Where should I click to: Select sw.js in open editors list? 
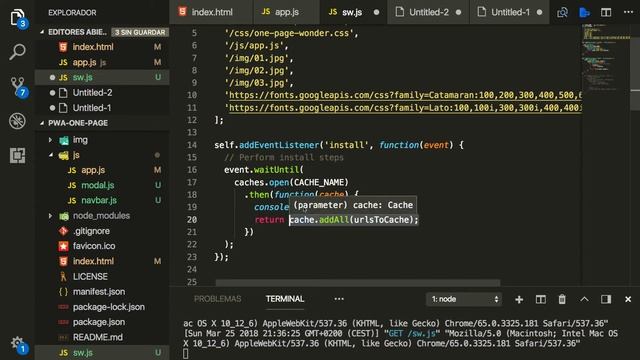(x=102, y=78)
